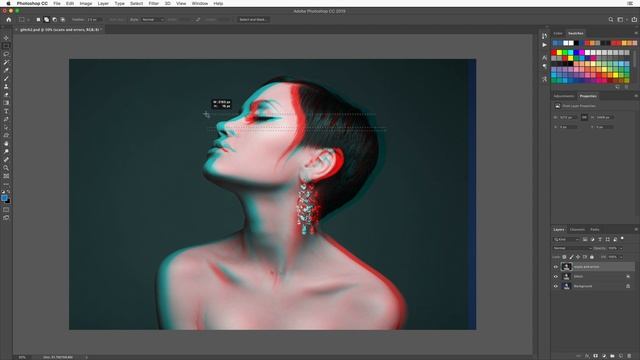640x360 pixels.
Task: Create new adjustment layer icon
Action: point(604,356)
